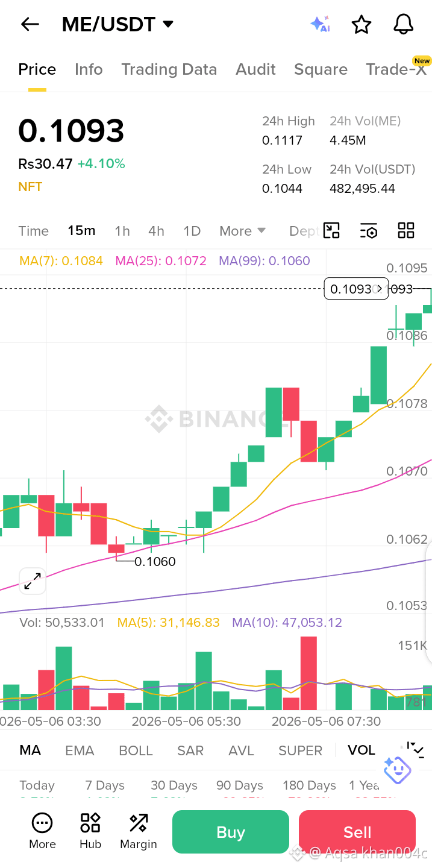Toggle the EMA indicator
This screenshot has height=868, width=432.
click(x=80, y=750)
